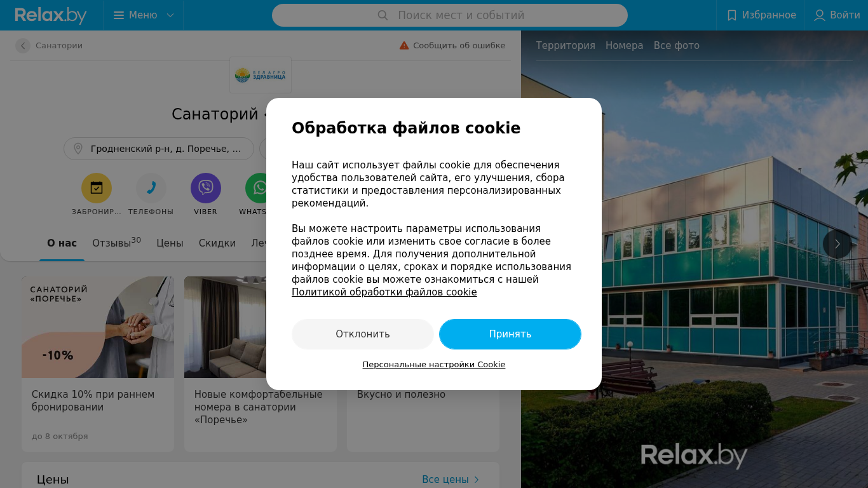Image resolution: width=868 pixels, height=488 pixels.
Task: Click the warning icon Сообщить об ошибке
Action: pyautogui.click(x=404, y=46)
